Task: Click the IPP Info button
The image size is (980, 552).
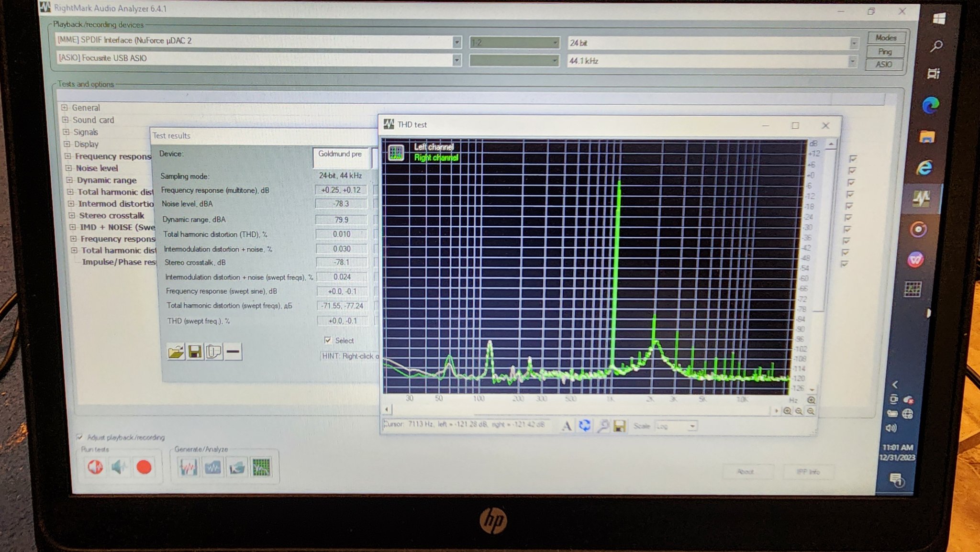Action: point(808,472)
